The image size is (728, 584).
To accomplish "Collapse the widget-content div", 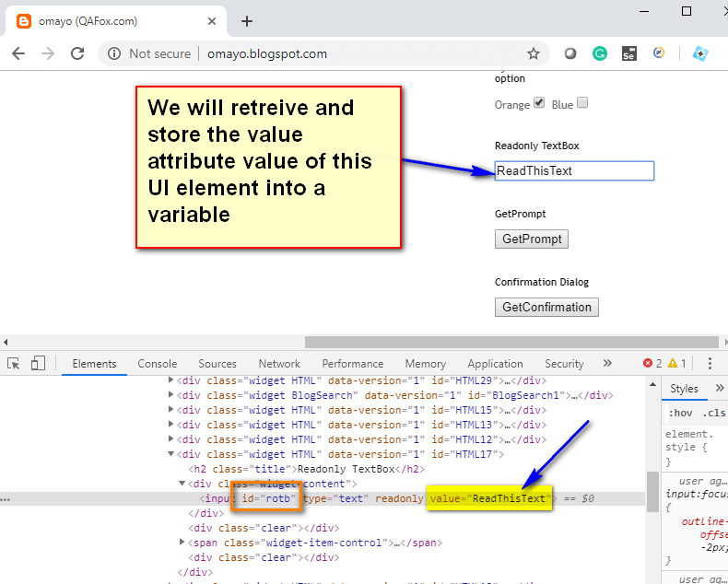I will point(182,484).
